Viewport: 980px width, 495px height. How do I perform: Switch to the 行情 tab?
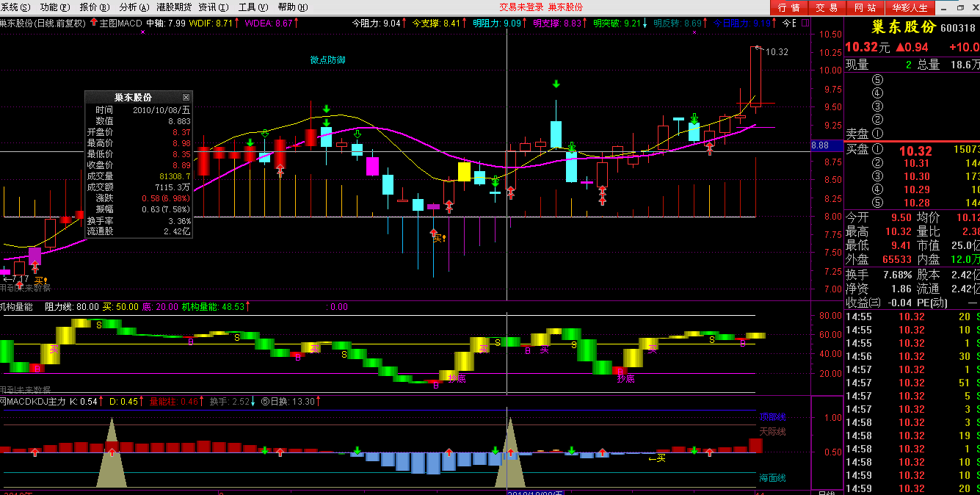[x=788, y=7]
